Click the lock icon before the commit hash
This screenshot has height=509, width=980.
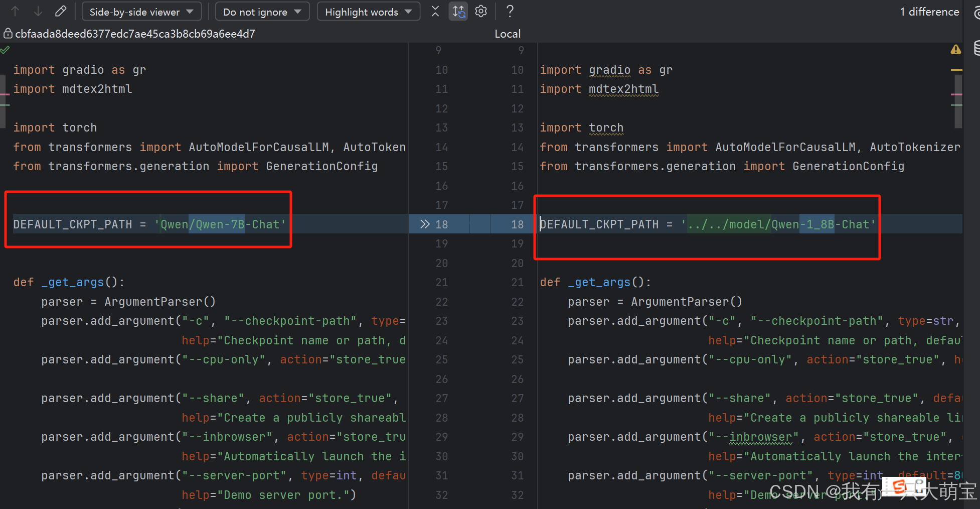pyautogui.click(x=8, y=33)
